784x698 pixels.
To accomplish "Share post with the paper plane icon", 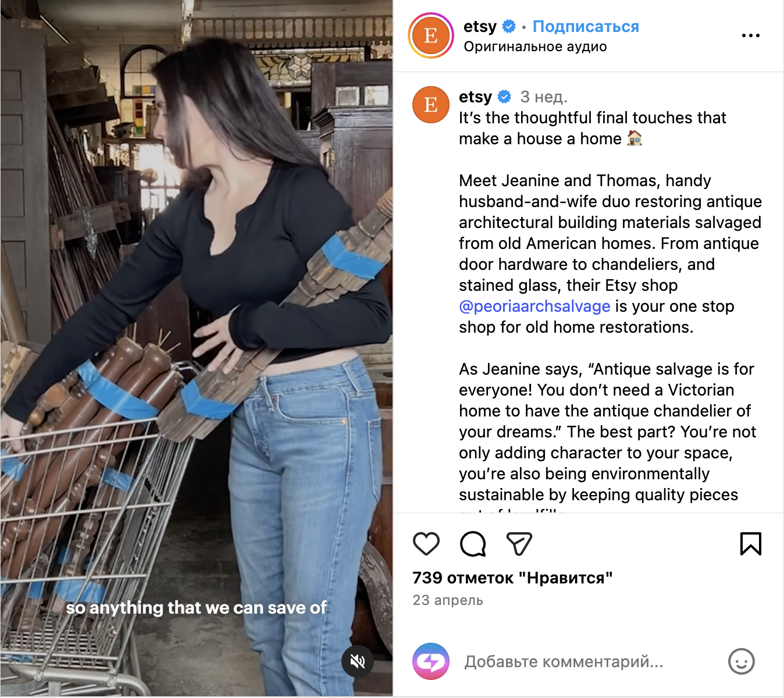I will point(519,544).
